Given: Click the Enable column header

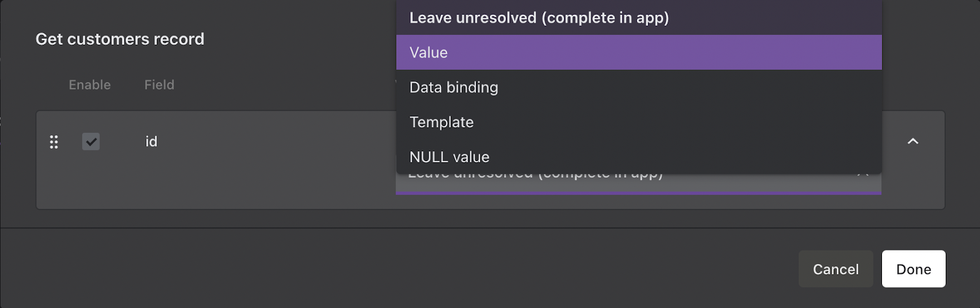Looking at the screenshot, I should coord(89,85).
